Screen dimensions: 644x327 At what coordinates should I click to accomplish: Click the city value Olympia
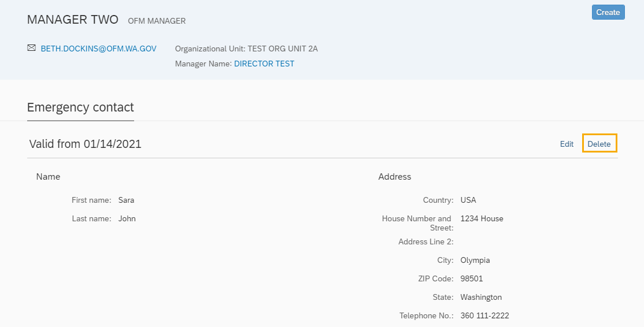pyautogui.click(x=475, y=260)
